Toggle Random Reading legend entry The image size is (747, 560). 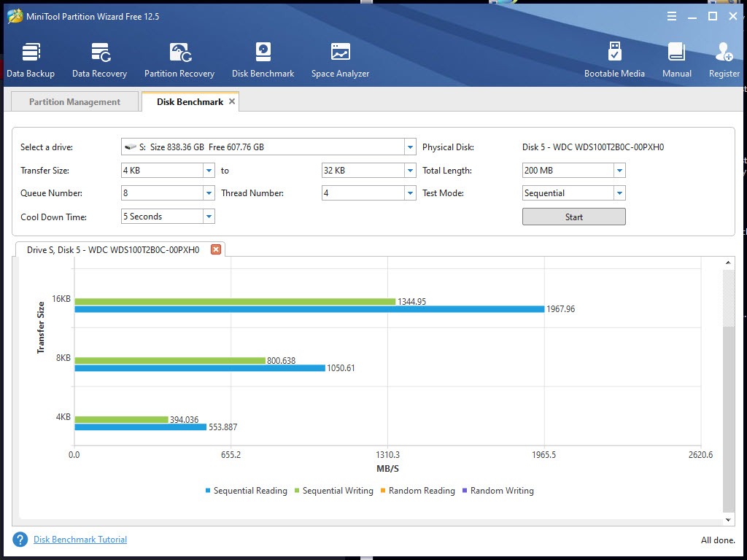tap(417, 491)
